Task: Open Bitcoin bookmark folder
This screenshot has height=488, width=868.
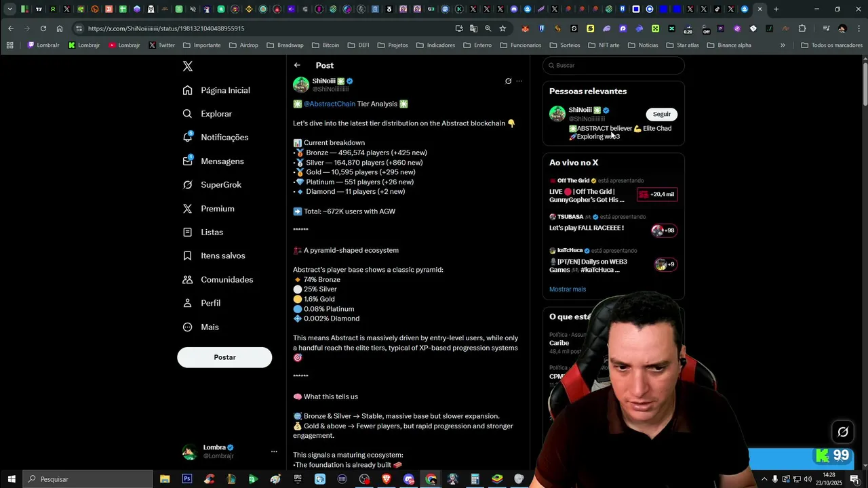Action: pyautogui.click(x=325, y=45)
